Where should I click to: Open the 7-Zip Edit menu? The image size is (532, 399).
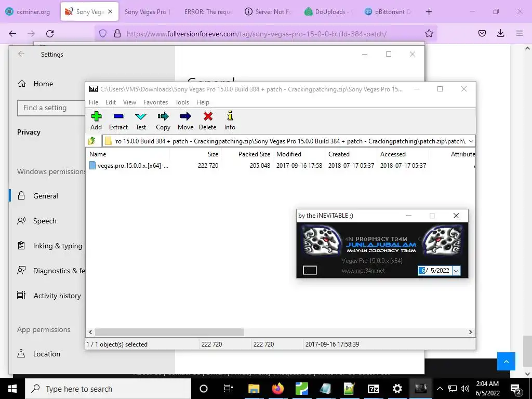(111, 102)
